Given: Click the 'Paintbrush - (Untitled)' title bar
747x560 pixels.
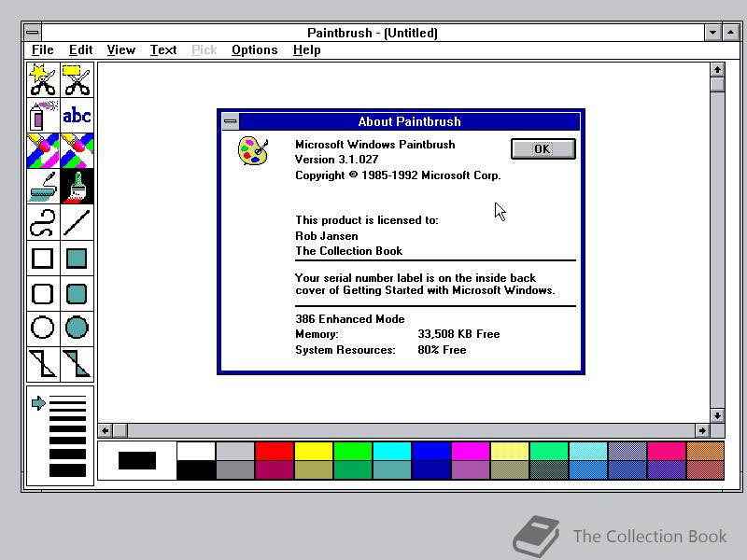Looking at the screenshot, I should click(x=373, y=33).
